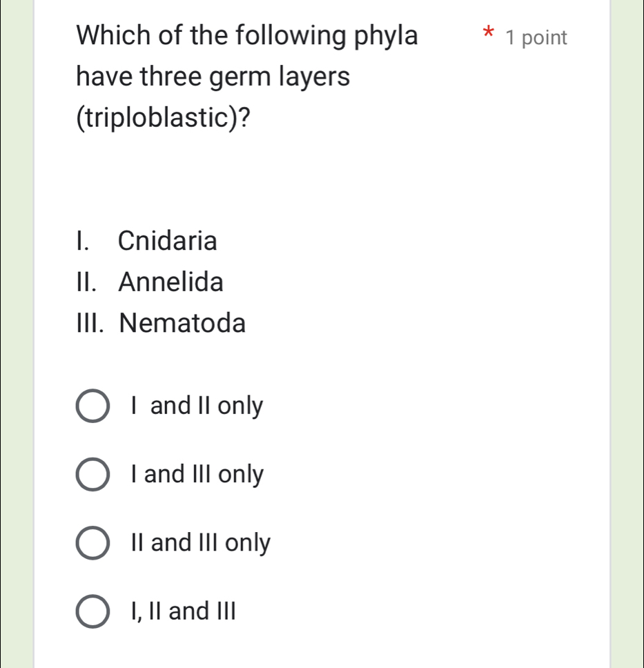Click the word "Annelida" in the list
This screenshot has height=668, width=644.
pyautogui.click(x=171, y=282)
